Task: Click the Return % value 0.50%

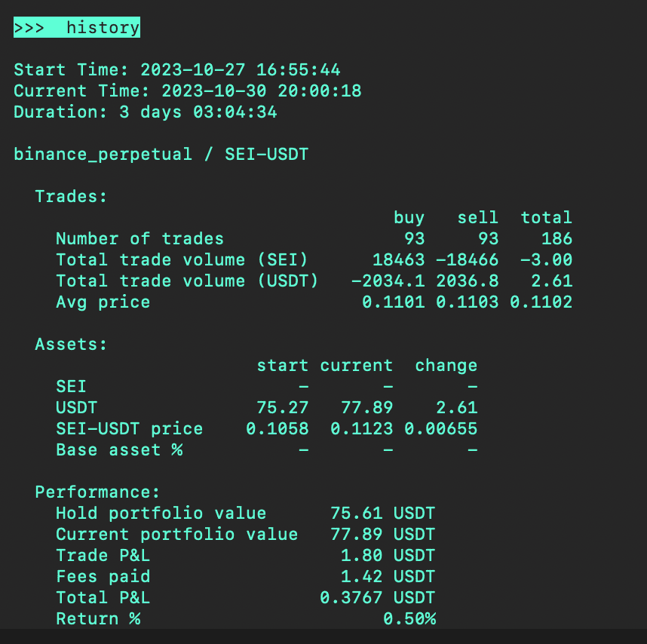Action: tap(409, 619)
